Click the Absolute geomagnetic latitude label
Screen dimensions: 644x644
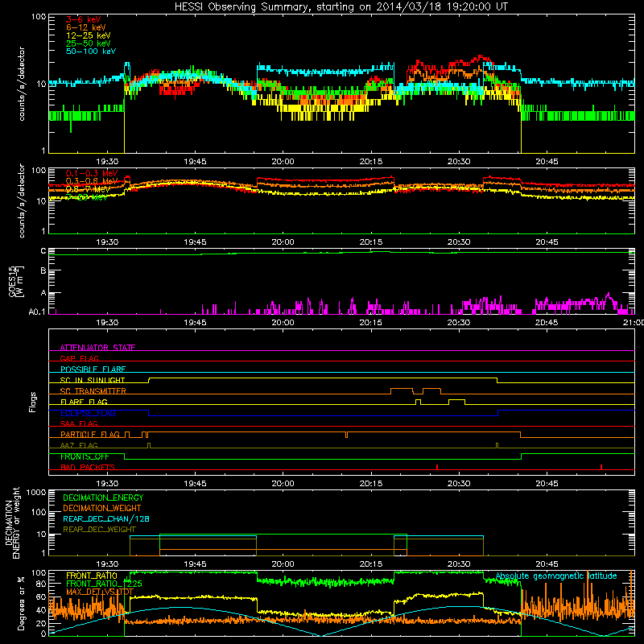point(556,576)
